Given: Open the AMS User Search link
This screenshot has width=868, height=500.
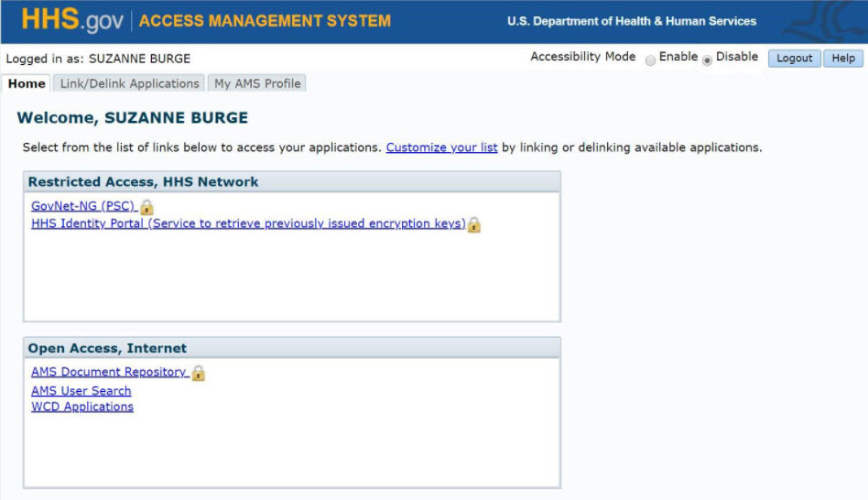Looking at the screenshot, I should pyautogui.click(x=81, y=390).
